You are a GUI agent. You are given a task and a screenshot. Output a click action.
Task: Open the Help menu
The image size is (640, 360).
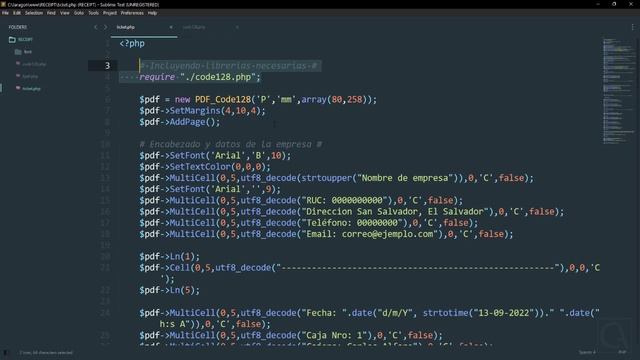pos(152,13)
